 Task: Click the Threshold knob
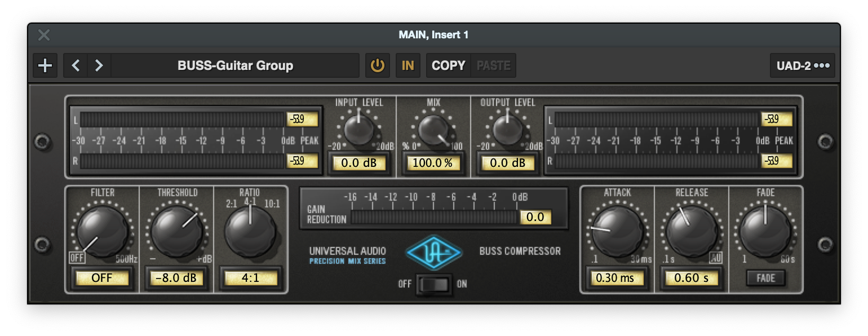(176, 231)
